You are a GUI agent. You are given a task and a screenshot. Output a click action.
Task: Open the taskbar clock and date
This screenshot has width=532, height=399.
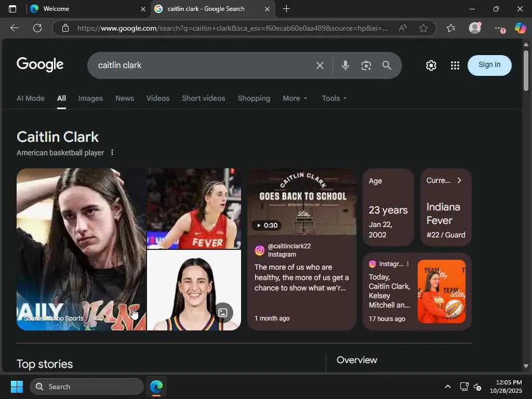[x=506, y=387]
